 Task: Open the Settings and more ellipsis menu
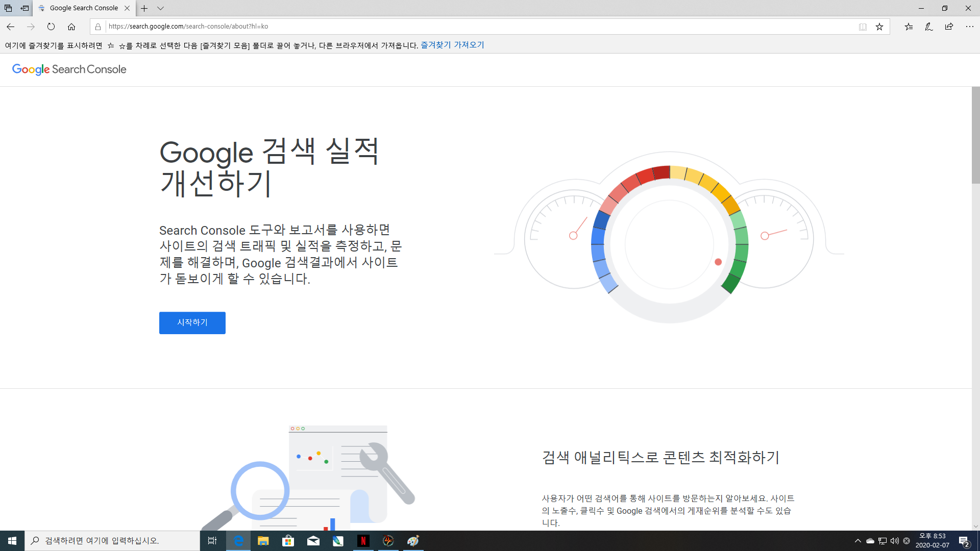(x=969, y=27)
